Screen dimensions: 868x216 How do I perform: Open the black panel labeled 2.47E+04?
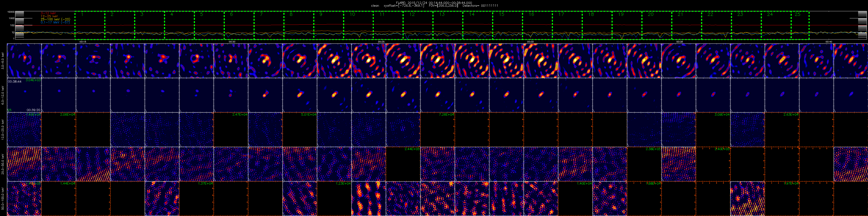point(231,129)
